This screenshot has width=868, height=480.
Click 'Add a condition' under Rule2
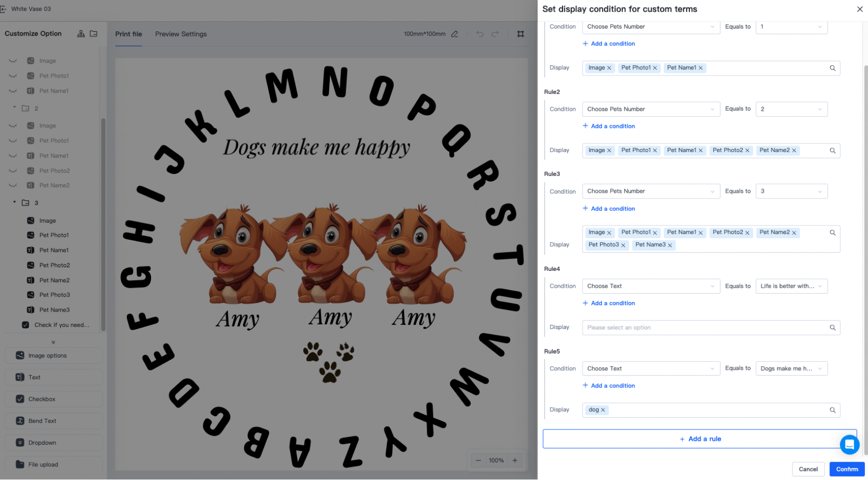[609, 126]
